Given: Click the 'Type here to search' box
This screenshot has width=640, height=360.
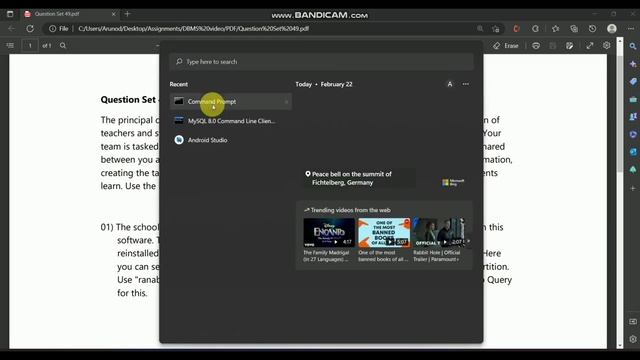Looking at the screenshot, I should coord(321,62).
